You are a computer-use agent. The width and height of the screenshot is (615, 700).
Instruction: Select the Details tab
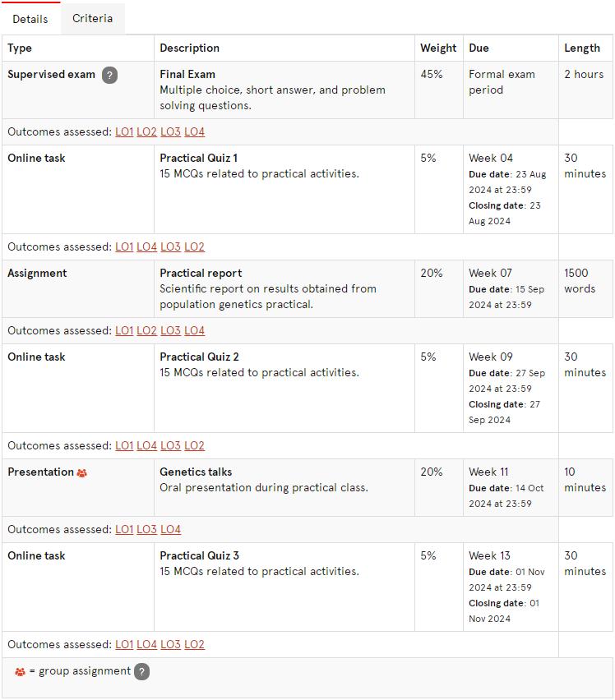(30, 19)
